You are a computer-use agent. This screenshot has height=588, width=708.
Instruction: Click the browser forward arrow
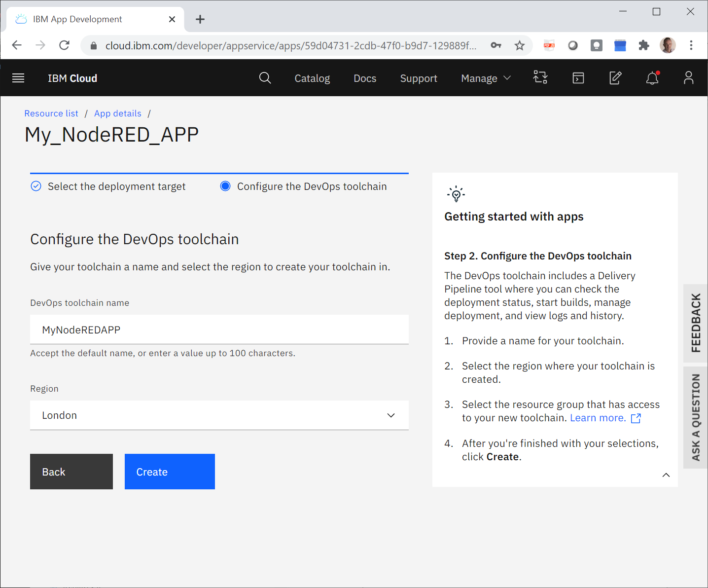[x=40, y=45]
